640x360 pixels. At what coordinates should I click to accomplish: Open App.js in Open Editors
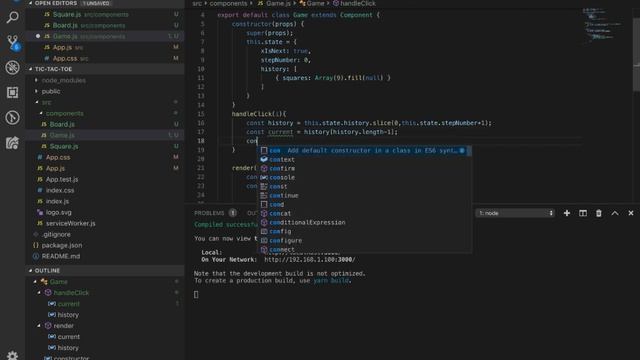104,47
